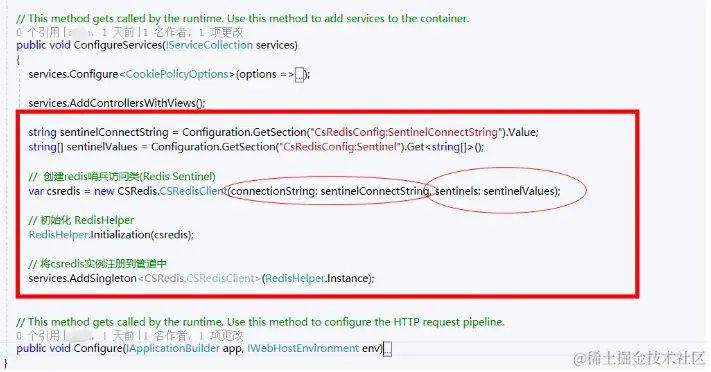Screen dimensions: 711x372
Task: Click the IServiceCollection type name
Action: [x=209, y=45]
